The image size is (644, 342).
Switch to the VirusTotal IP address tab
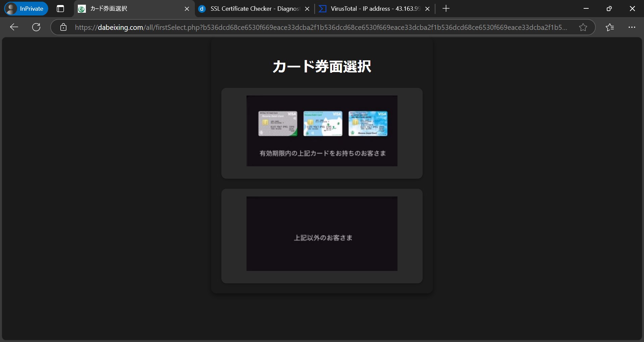[375, 9]
